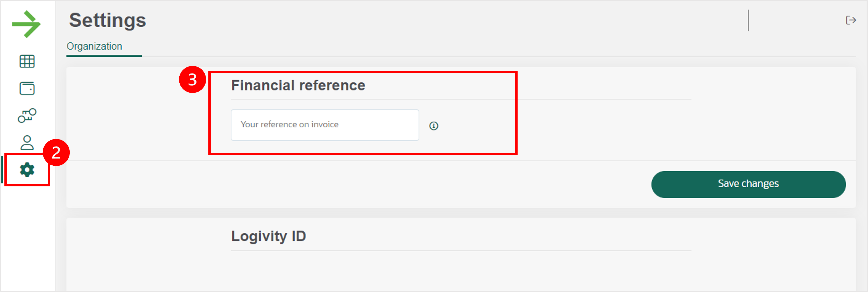Click the Logivity ID section heading

(x=269, y=236)
